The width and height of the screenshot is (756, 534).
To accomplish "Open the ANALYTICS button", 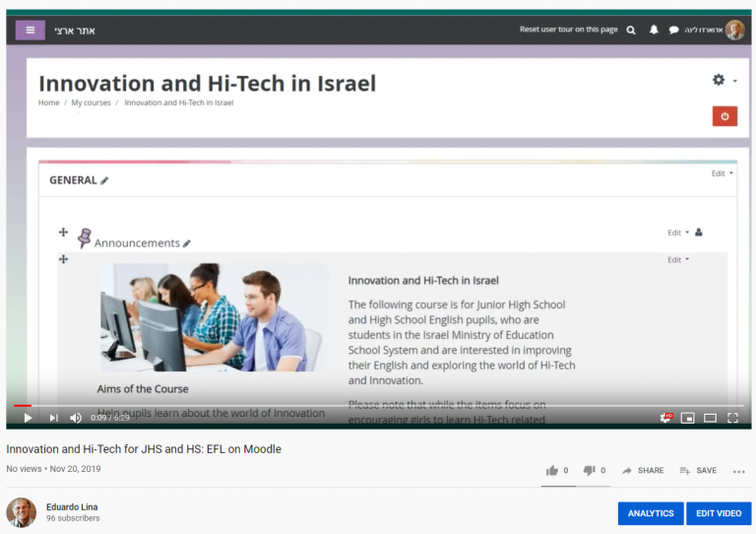I will tap(651, 513).
